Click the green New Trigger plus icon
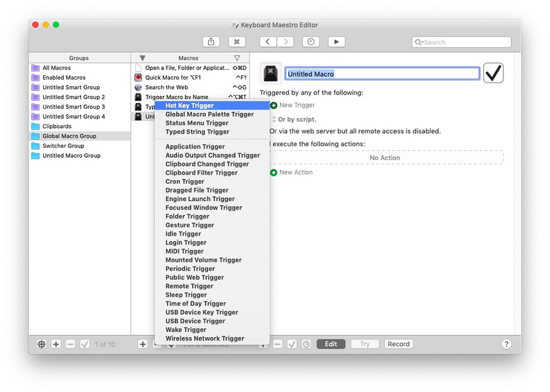This screenshot has width=550, height=392. 273,105
